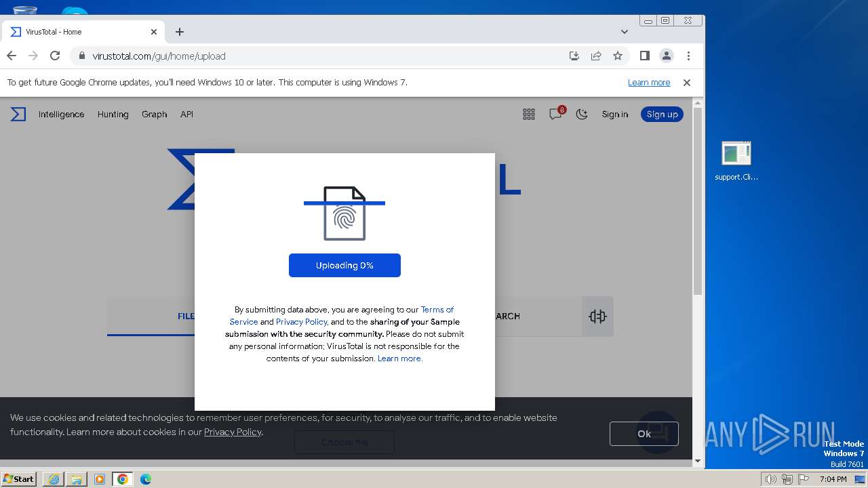Click the Uploading 0% progress button
The width and height of the screenshot is (868, 488).
tap(344, 265)
